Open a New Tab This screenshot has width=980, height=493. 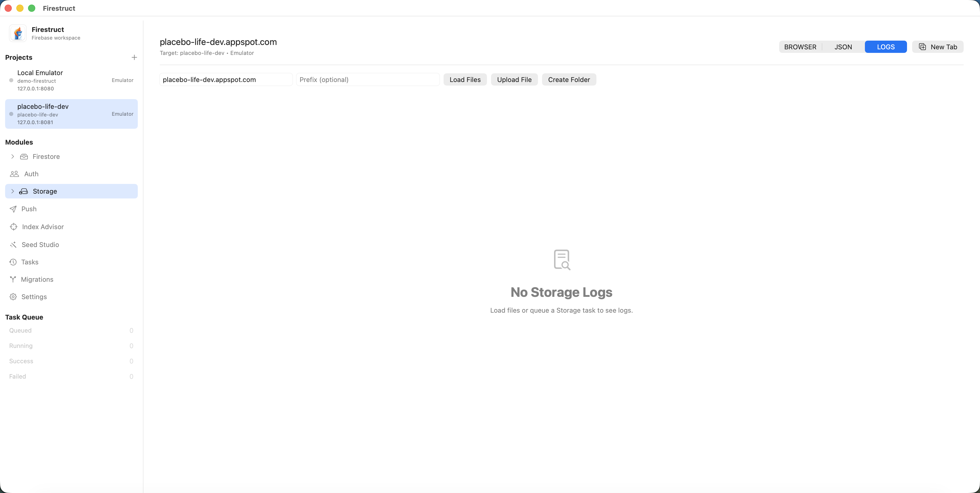pos(938,46)
